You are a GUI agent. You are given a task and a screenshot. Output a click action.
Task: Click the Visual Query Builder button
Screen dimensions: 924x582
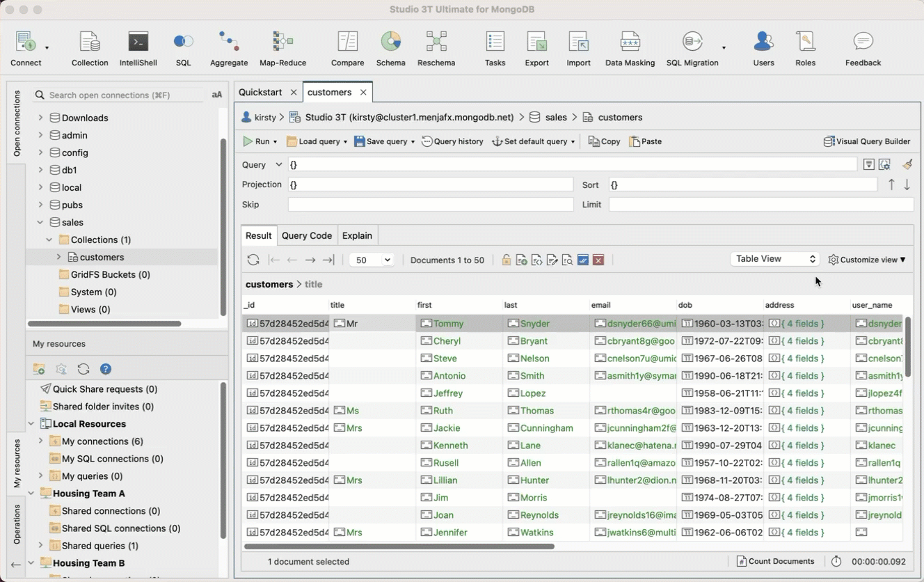point(867,141)
